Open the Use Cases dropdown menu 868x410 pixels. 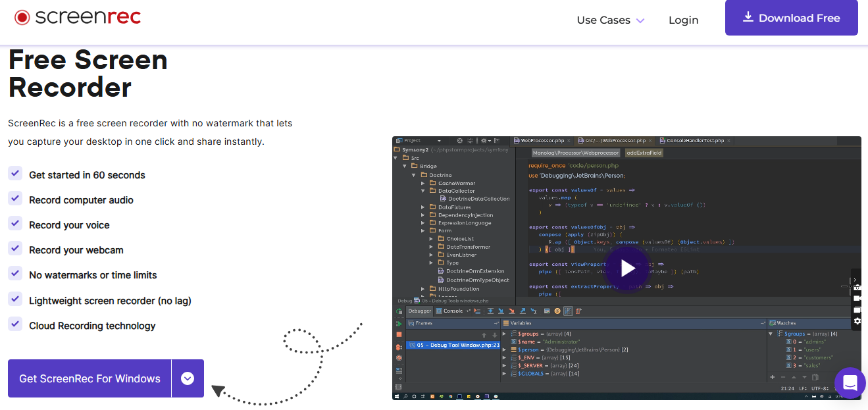tap(611, 20)
